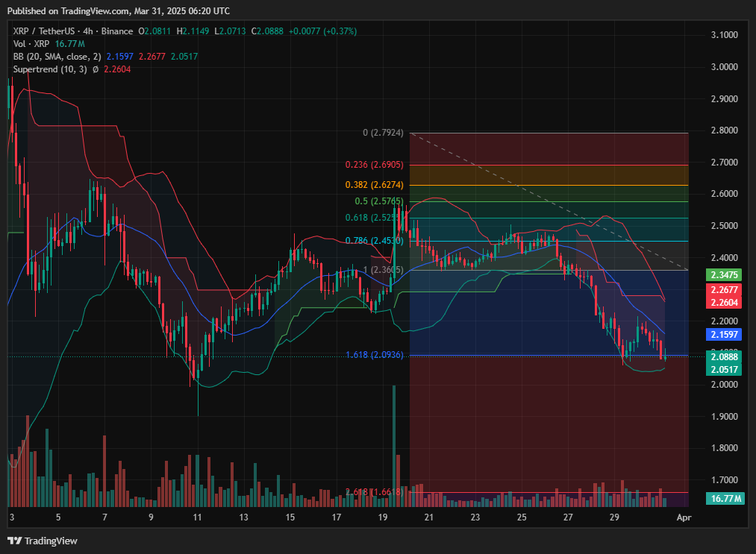
Task: Click the green 2.3475 price tag
Action: pos(725,275)
